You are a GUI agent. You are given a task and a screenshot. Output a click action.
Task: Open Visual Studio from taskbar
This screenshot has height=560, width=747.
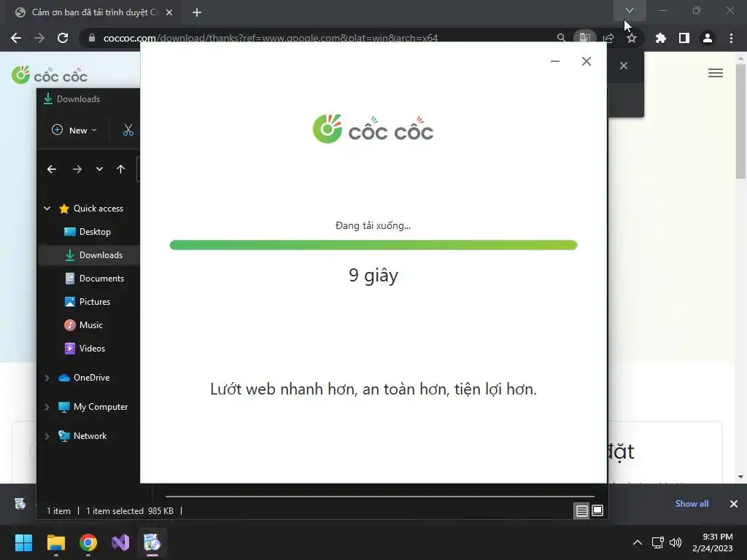(120, 542)
